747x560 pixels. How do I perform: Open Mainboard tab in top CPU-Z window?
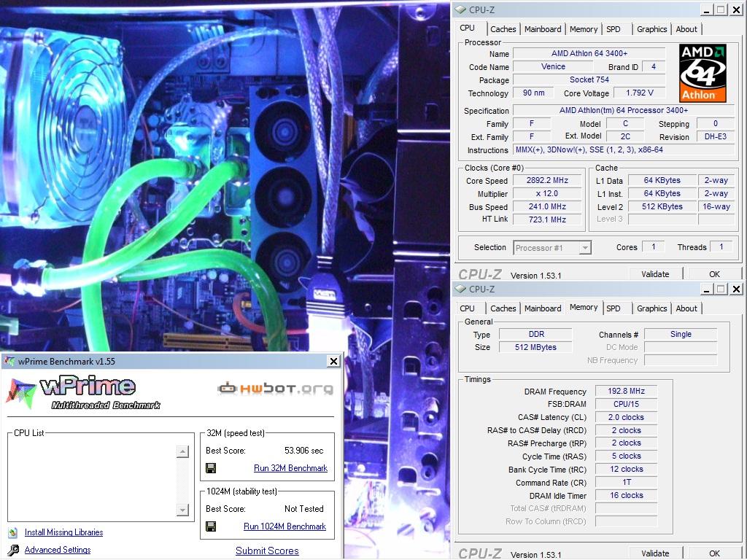543,29
